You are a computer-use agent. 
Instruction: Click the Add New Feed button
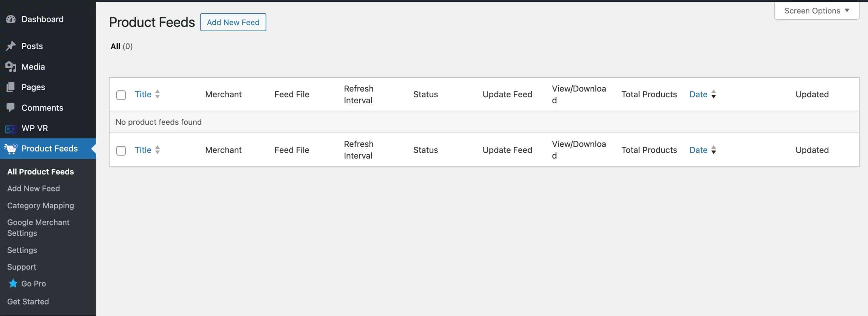click(233, 22)
